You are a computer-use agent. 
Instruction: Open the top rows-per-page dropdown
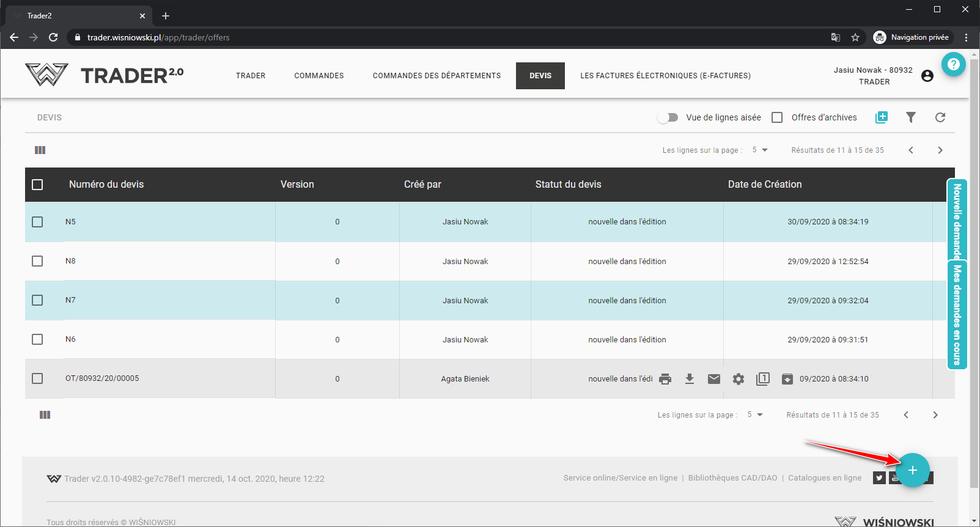click(x=760, y=150)
